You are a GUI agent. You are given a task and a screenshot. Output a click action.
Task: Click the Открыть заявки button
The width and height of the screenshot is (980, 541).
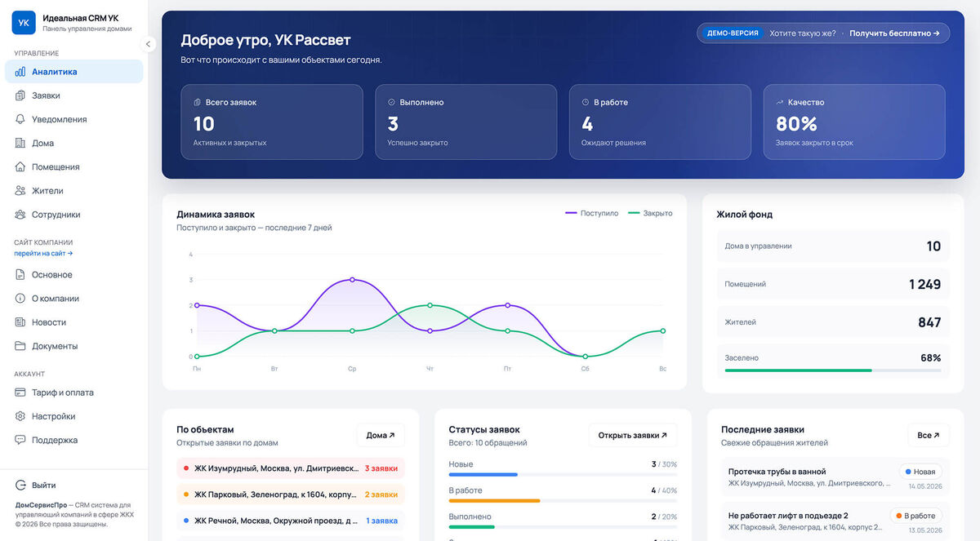[632, 436]
